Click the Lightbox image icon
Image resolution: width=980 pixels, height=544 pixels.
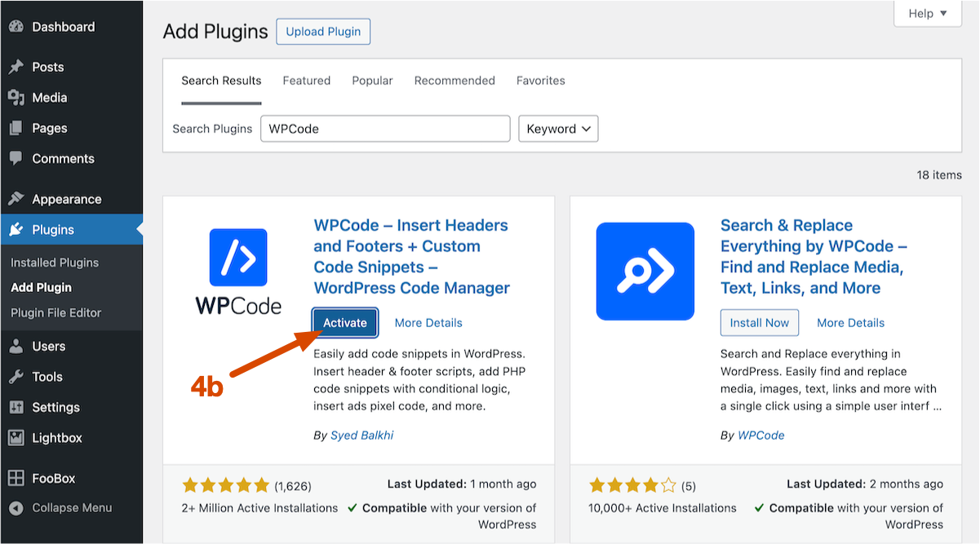[x=16, y=437]
